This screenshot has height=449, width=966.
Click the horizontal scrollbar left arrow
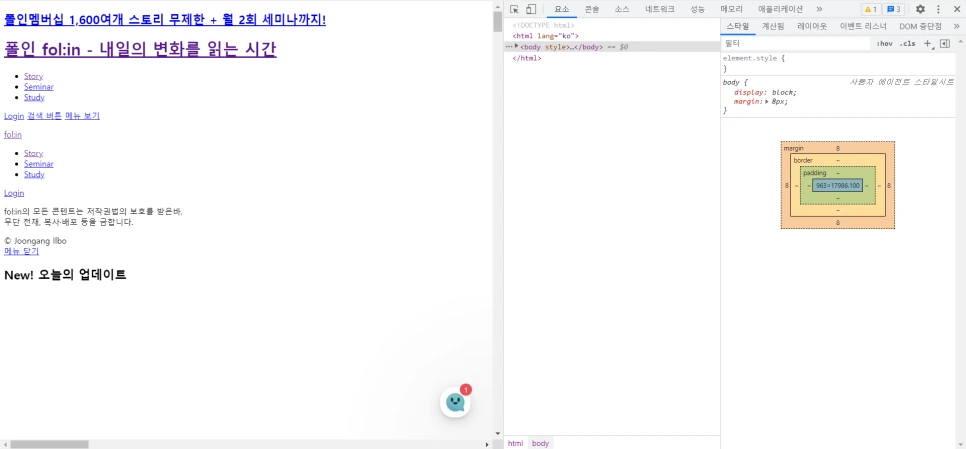click(x=5, y=444)
